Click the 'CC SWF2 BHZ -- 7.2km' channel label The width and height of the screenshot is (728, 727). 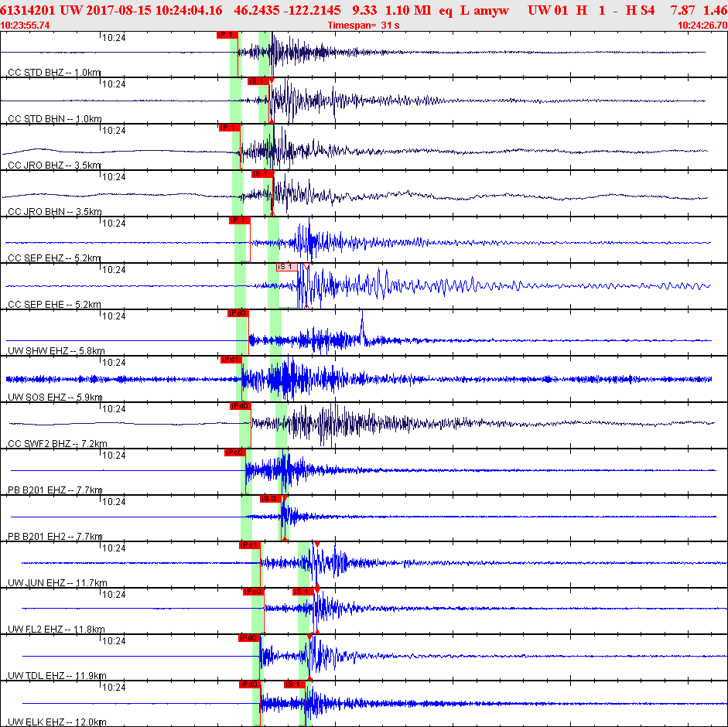[57, 444]
